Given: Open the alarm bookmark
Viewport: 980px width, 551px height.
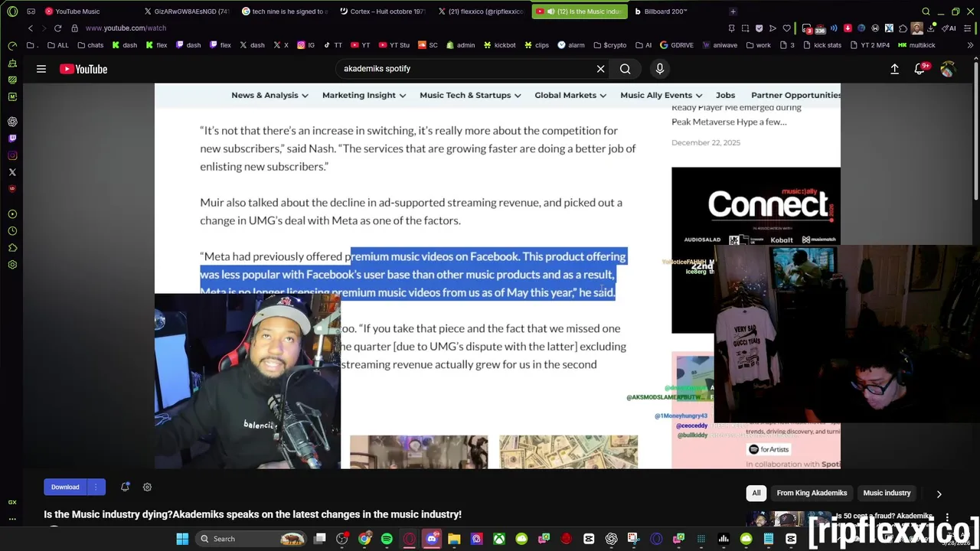Looking at the screenshot, I should coord(571,45).
